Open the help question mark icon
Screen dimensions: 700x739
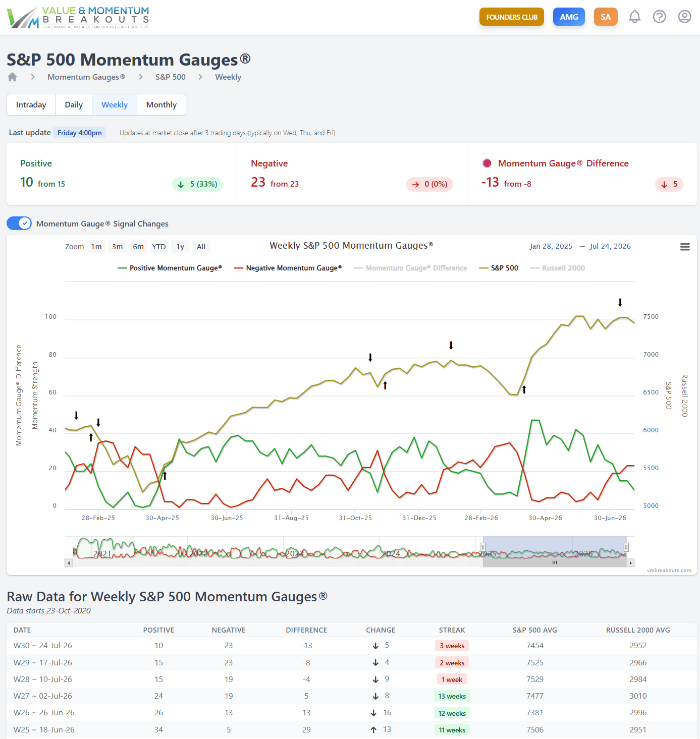click(659, 17)
